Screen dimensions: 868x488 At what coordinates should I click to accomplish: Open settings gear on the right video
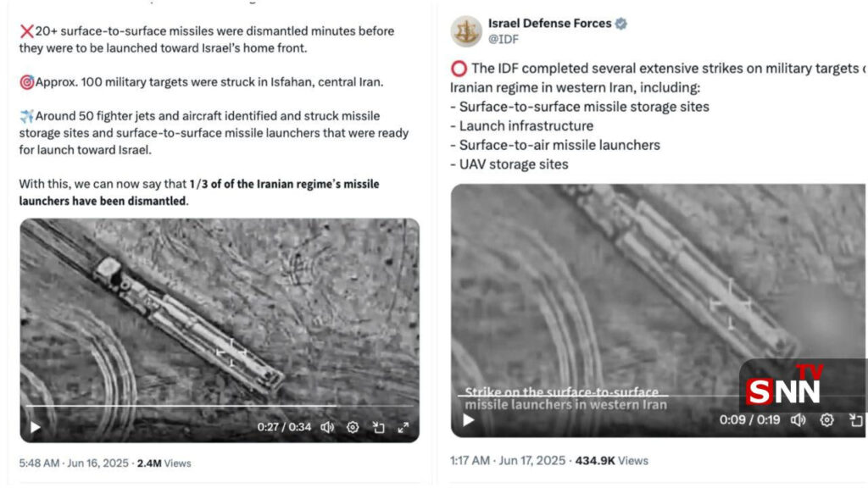[826, 419]
